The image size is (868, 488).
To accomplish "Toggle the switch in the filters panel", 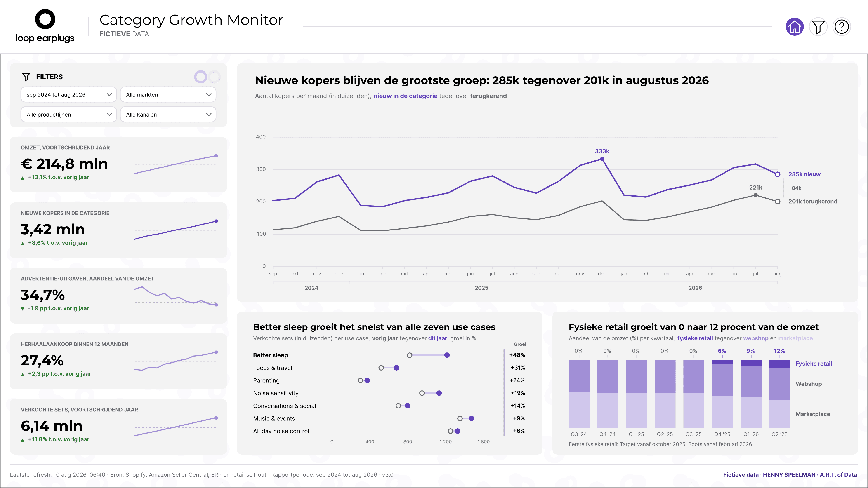I will [x=207, y=77].
